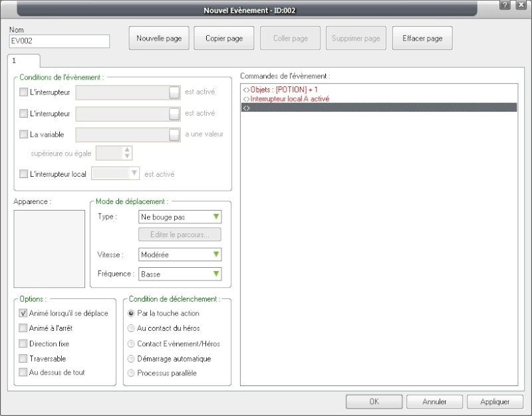
Task: Click the Nouvelle page button
Action: click(x=159, y=39)
